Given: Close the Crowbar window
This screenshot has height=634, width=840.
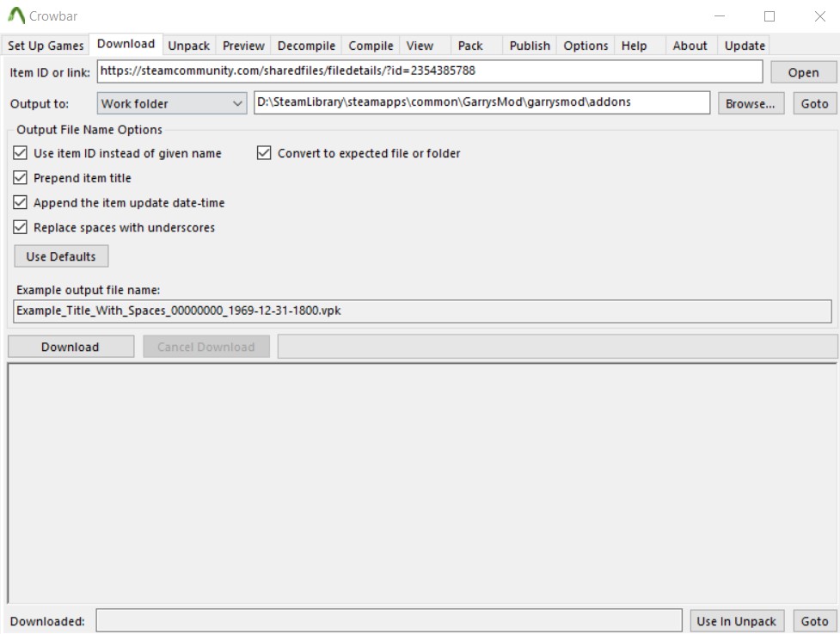Looking at the screenshot, I should tap(819, 16).
